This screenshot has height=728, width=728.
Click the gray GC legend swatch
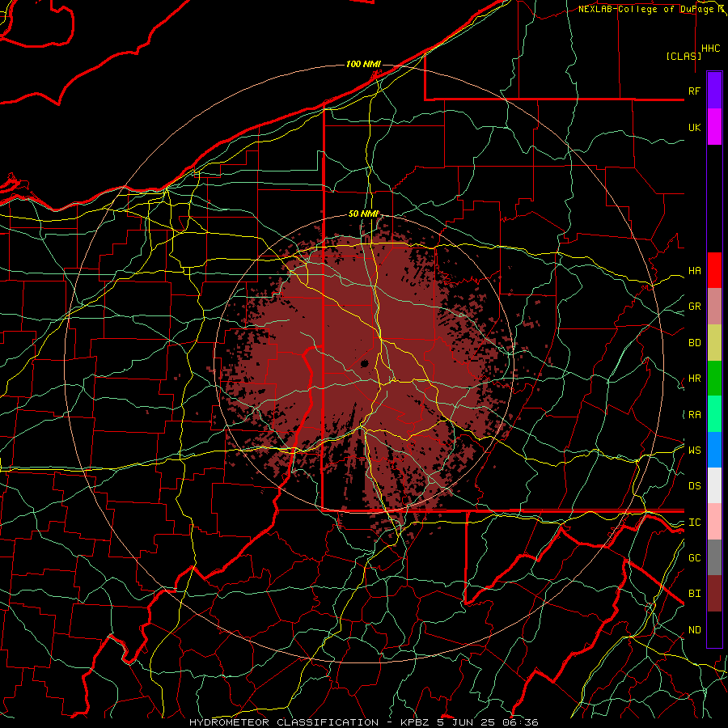pyautogui.click(x=714, y=557)
